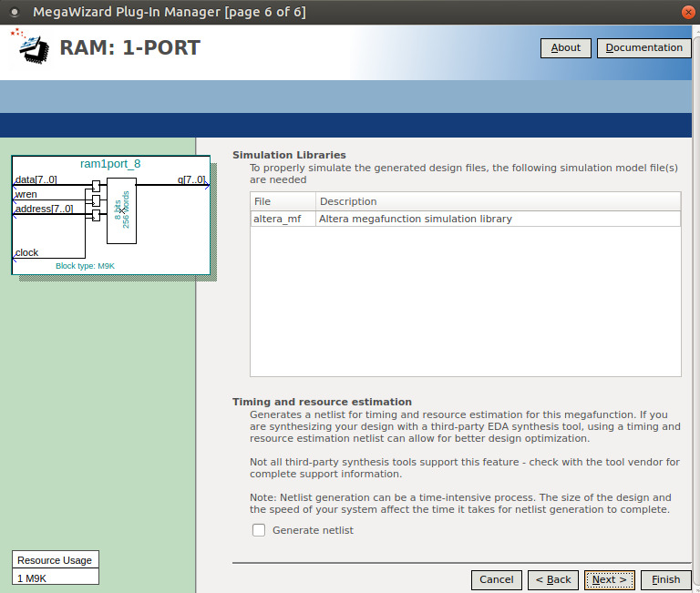
Task: Open the Documentation
Action: [643, 47]
